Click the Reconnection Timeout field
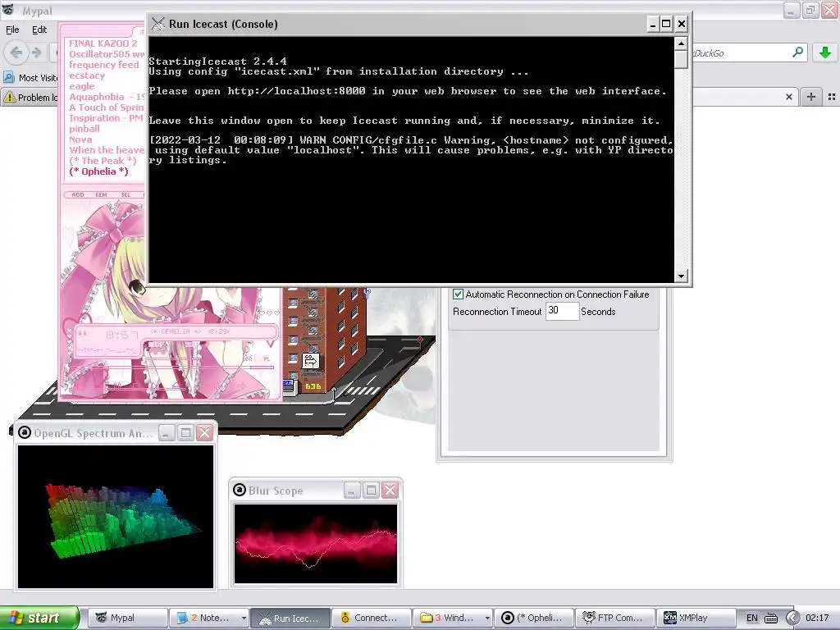The height and width of the screenshot is (630, 840). (x=562, y=311)
